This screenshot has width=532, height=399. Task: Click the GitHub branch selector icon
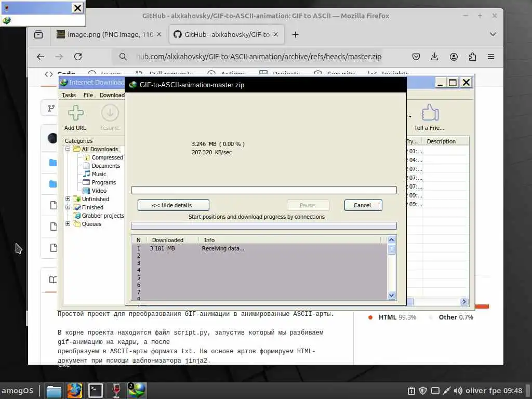click(x=51, y=108)
